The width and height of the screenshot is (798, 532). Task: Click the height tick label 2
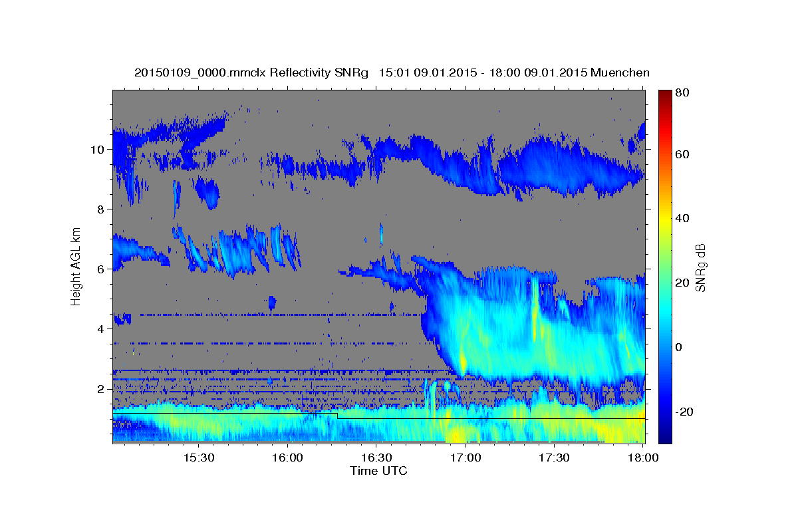[x=102, y=389]
